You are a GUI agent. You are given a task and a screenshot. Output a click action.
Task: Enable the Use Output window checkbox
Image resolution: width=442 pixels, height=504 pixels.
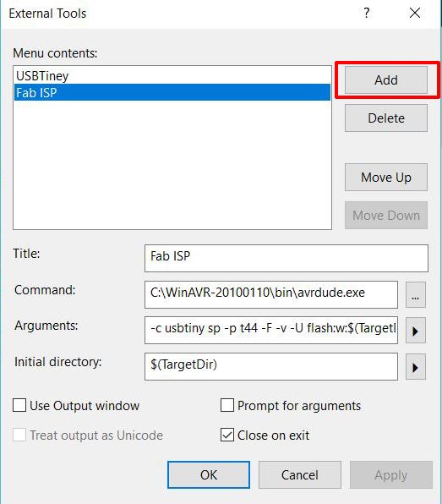coord(19,405)
